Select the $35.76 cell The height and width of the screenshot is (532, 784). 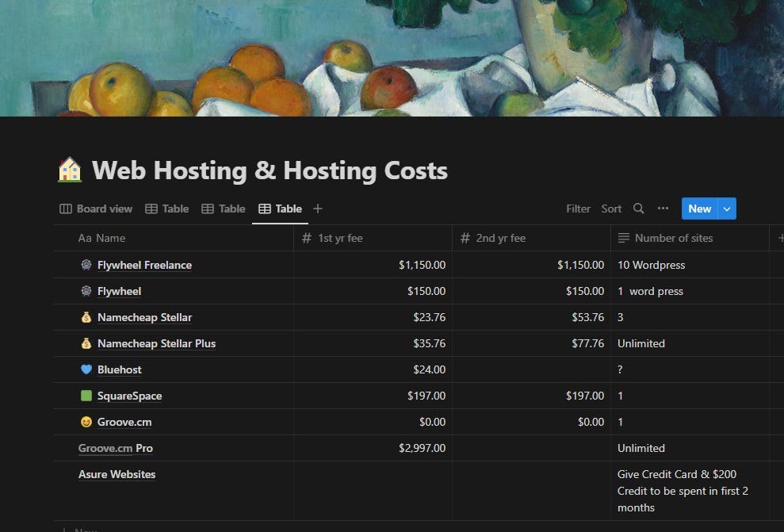click(x=373, y=343)
